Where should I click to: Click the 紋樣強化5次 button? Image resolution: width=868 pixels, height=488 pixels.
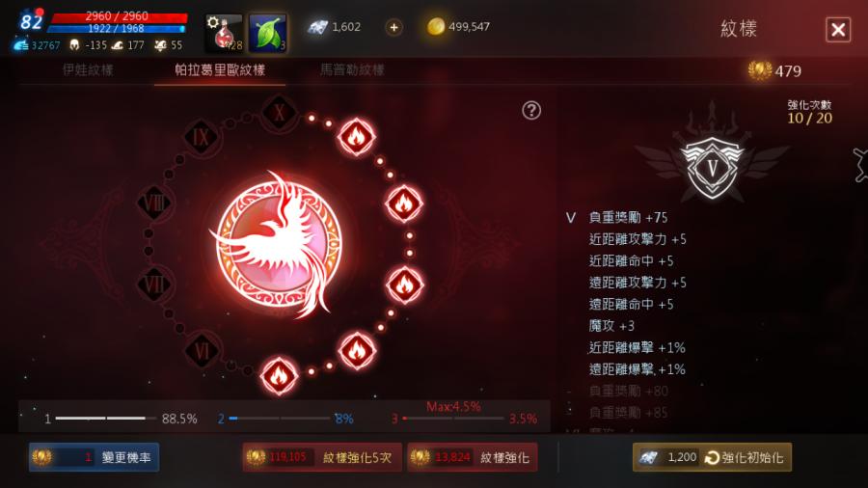click(322, 457)
